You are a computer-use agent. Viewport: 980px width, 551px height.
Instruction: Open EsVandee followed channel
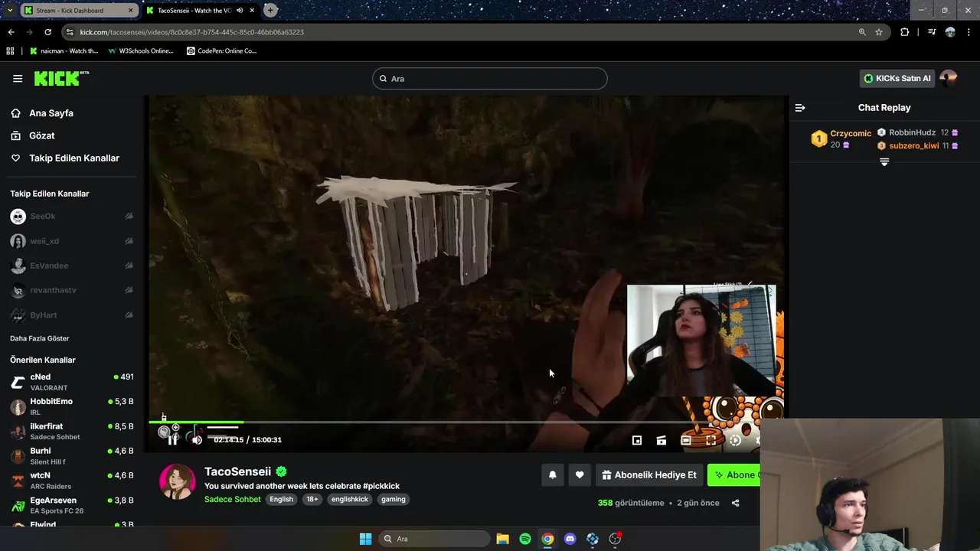coord(72,266)
